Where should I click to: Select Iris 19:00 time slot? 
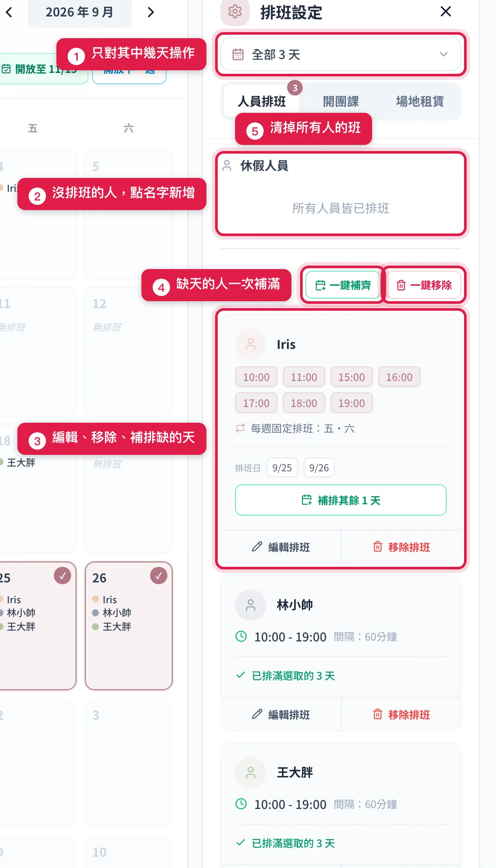[352, 403]
